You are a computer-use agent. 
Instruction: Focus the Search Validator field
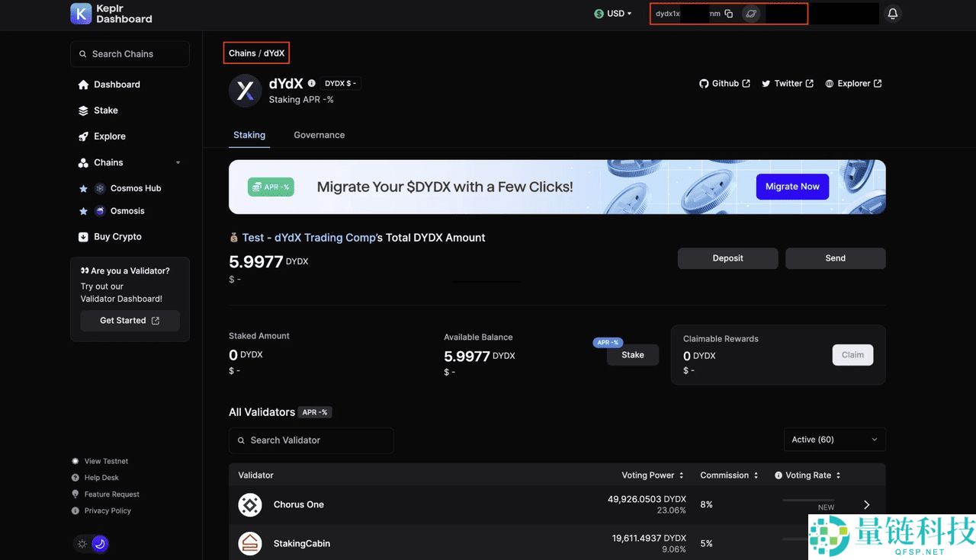311,440
